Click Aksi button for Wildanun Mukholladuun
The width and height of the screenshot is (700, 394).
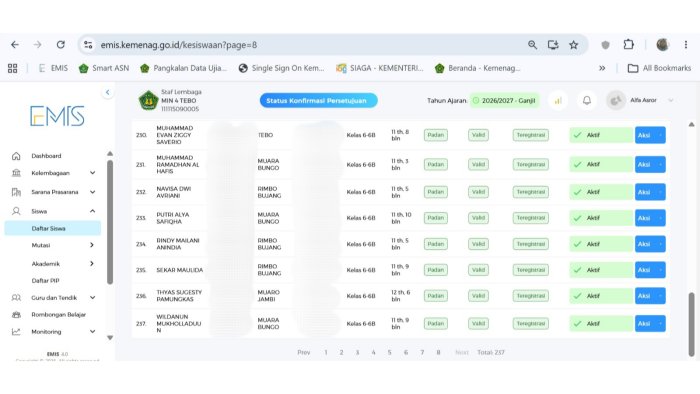point(650,323)
